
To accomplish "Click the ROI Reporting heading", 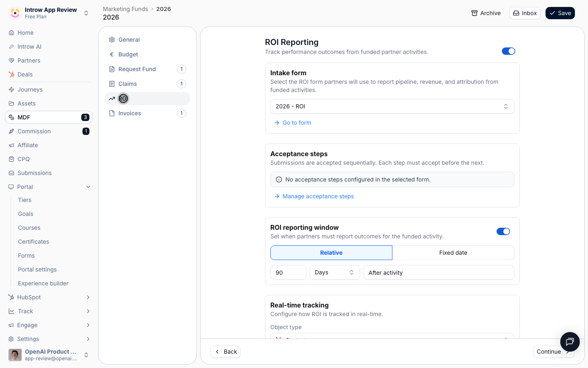I will 292,42.
